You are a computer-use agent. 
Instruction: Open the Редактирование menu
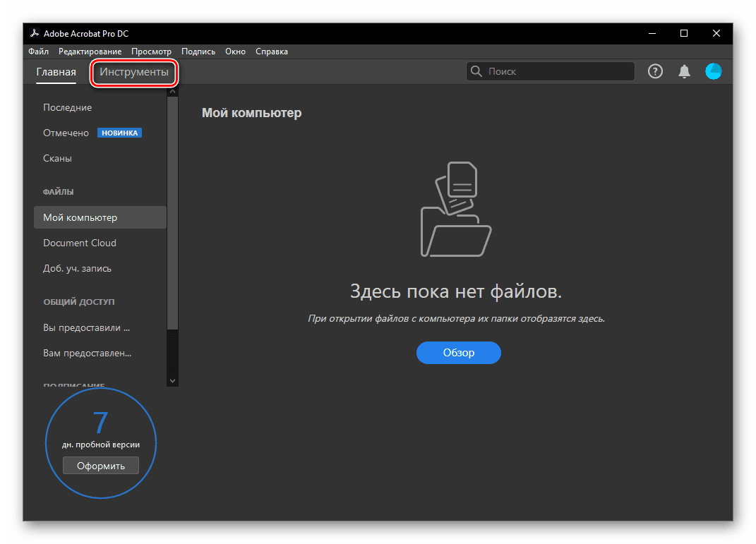point(90,52)
